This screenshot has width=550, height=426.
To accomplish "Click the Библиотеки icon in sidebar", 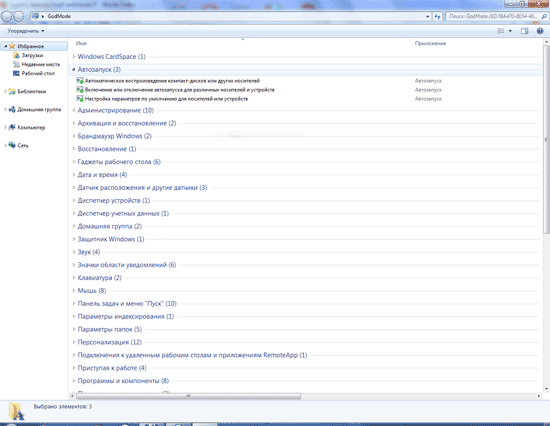I will point(12,91).
